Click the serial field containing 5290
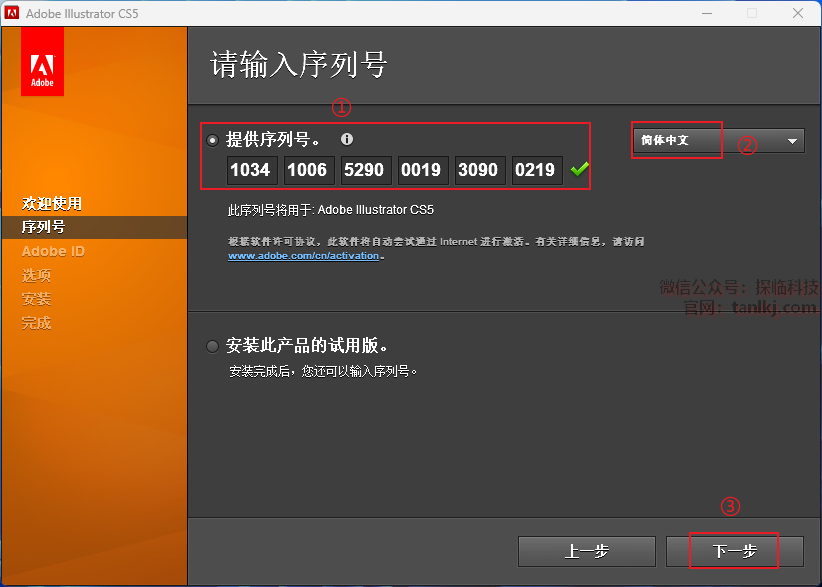The image size is (822, 587). tap(366, 170)
